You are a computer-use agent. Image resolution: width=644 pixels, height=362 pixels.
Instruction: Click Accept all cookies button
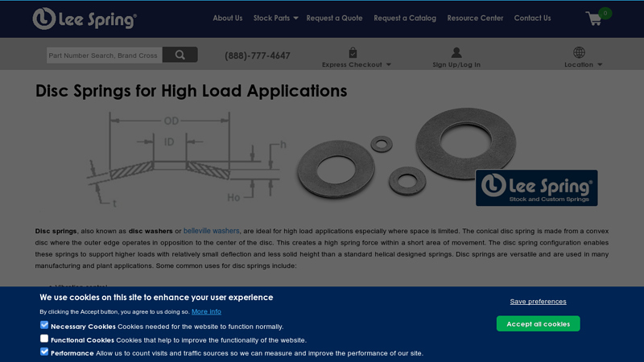pos(538,324)
